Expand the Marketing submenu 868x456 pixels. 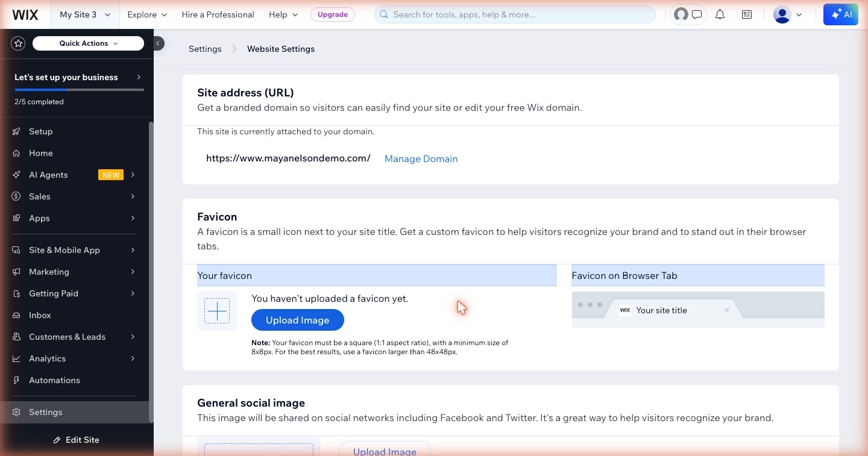(133, 272)
